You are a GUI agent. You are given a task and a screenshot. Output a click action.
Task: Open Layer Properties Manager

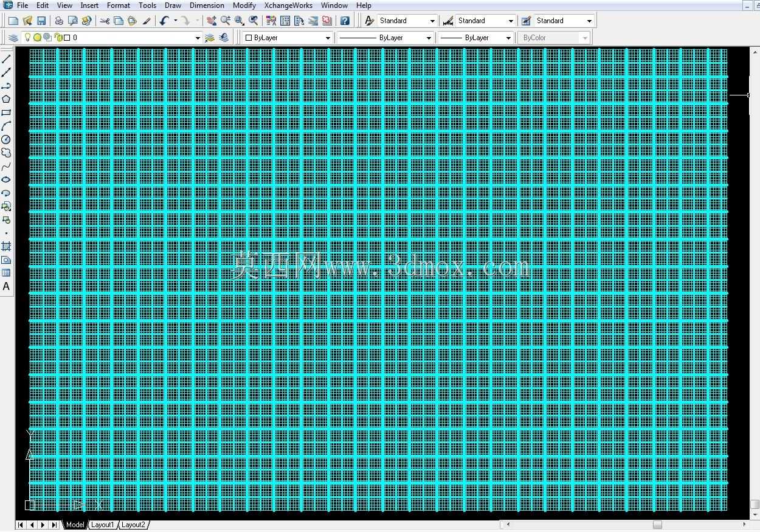point(13,38)
